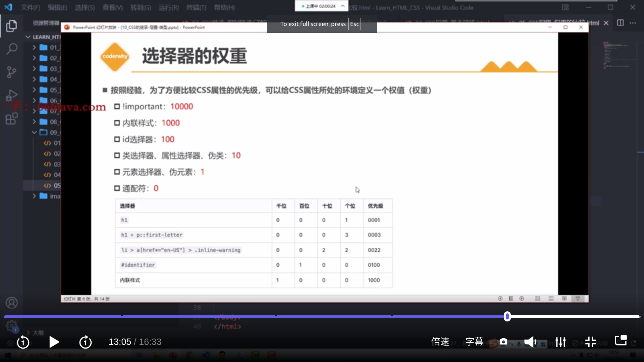The height and width of the screenshot is (362, 644).
Task: Toggle picture-in-picture mode icon
Action: point(621,341)
